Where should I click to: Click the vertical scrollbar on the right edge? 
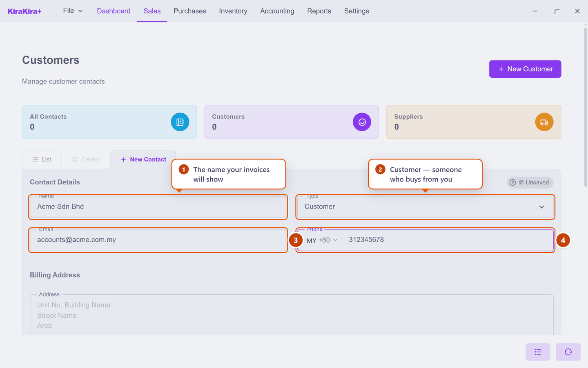(x=586, y=106)
